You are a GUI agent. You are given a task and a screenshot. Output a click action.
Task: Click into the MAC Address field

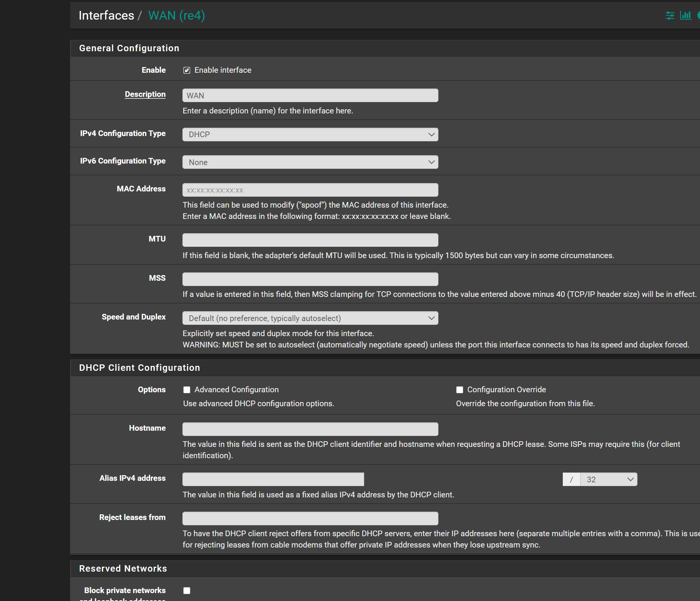point(310,190)
